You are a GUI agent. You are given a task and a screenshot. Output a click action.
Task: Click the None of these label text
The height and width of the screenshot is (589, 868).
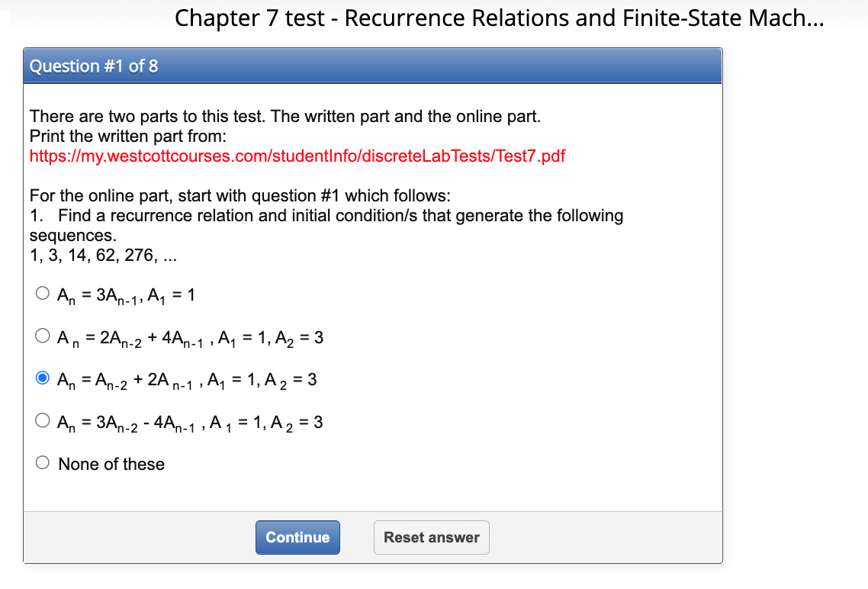[x=111, y=463]
